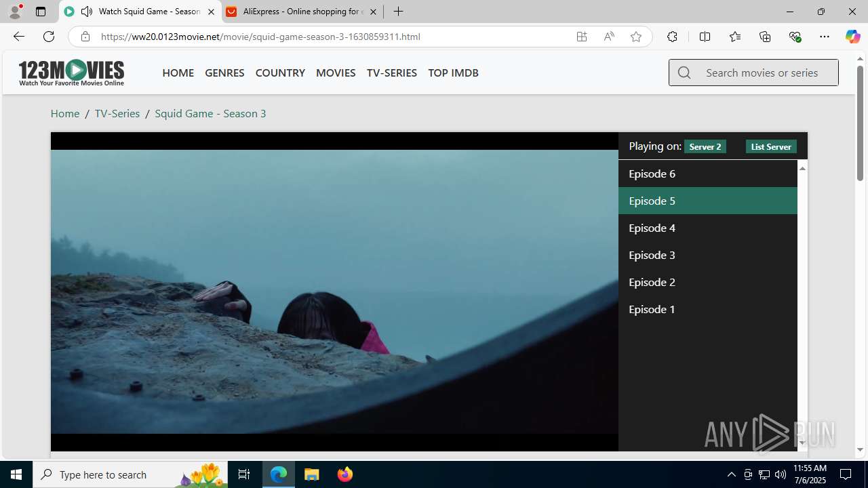868x488 pixels.
Task: Select Episode 5
Action: 708,201
